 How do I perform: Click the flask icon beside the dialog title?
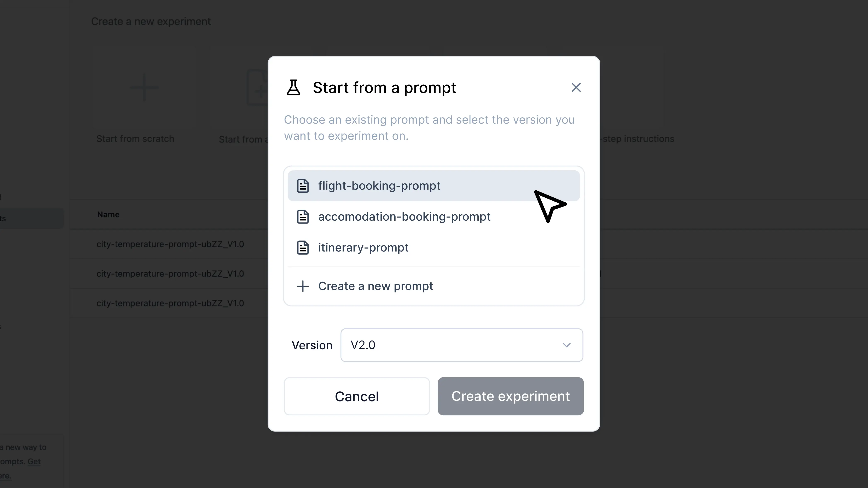coord(293,87)
